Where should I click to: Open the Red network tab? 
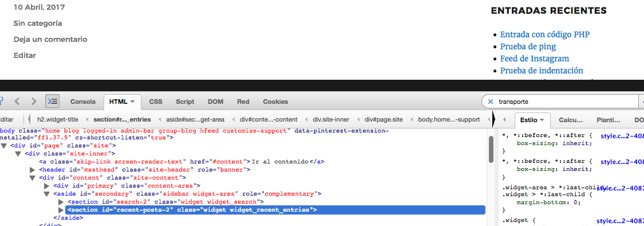click(x=243, y=102)
